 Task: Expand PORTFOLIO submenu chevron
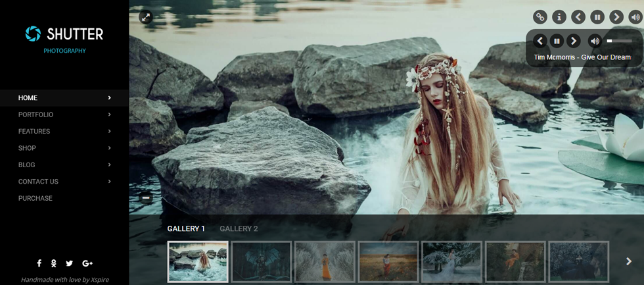point(109,115)
